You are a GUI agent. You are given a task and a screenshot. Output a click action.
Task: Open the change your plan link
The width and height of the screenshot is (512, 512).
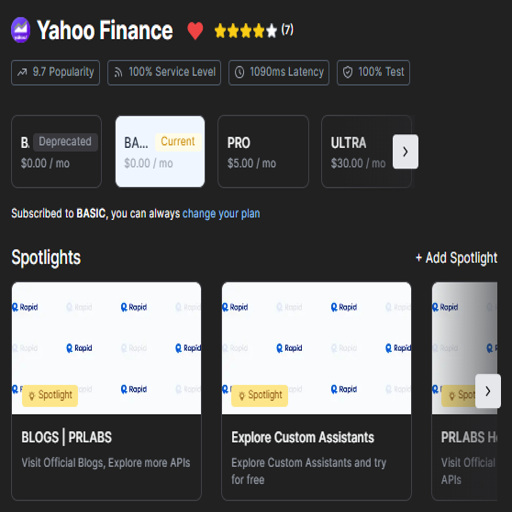221,213
